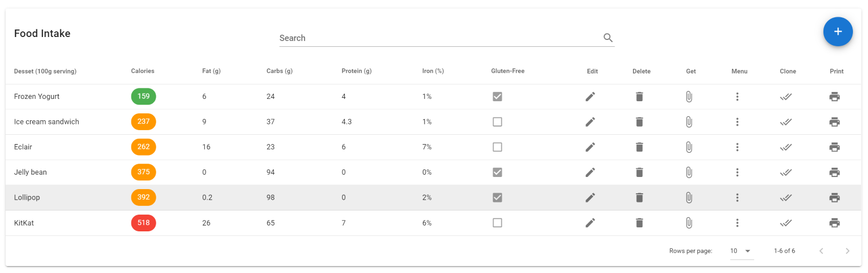Clone the KitKat row
868x273 pixels.
[786, 223]
